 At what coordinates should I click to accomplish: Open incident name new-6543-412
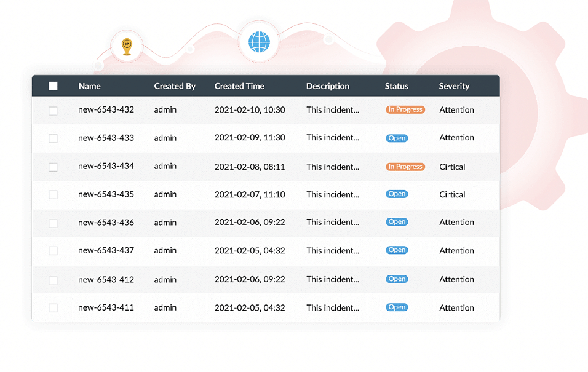(x=106, y=279)
